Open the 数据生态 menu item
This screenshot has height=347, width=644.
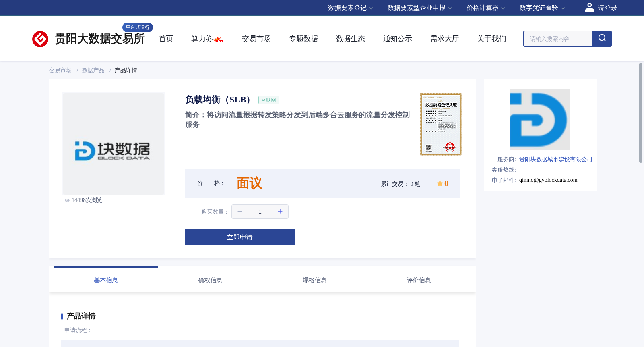pos(351,39)
